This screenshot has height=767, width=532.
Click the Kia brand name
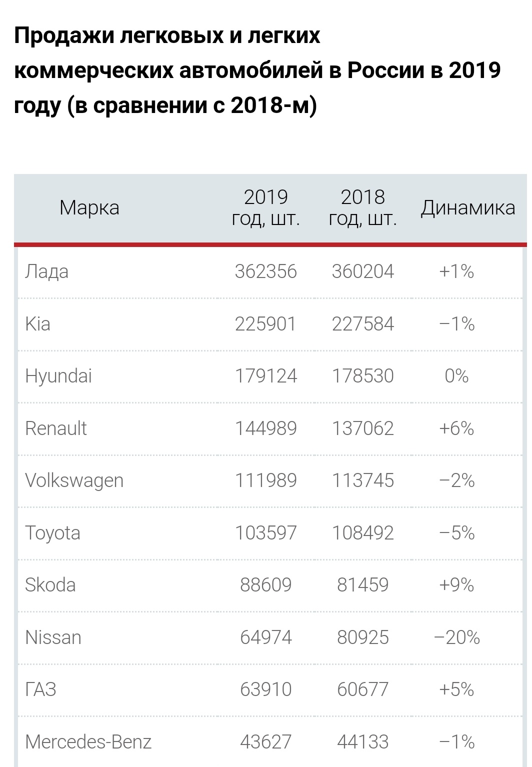pyautogui.click(x=37, y=323)
